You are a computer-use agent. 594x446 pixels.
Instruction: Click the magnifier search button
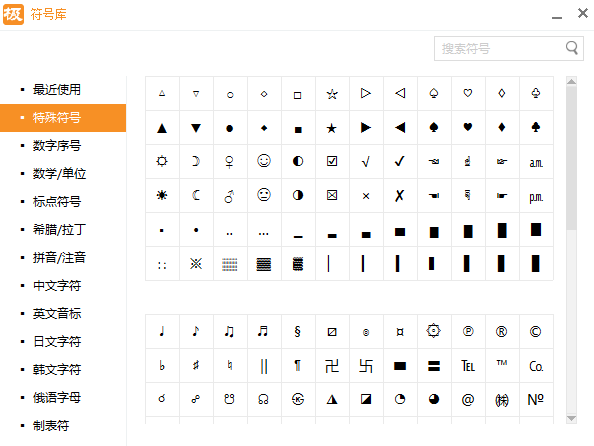[x=572, y=48]
